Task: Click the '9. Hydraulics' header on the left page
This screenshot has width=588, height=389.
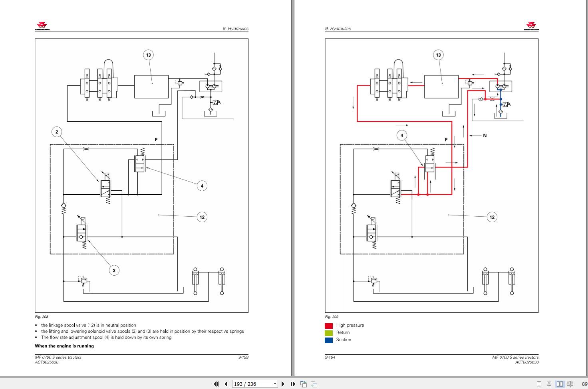Action: click(236, 29)
